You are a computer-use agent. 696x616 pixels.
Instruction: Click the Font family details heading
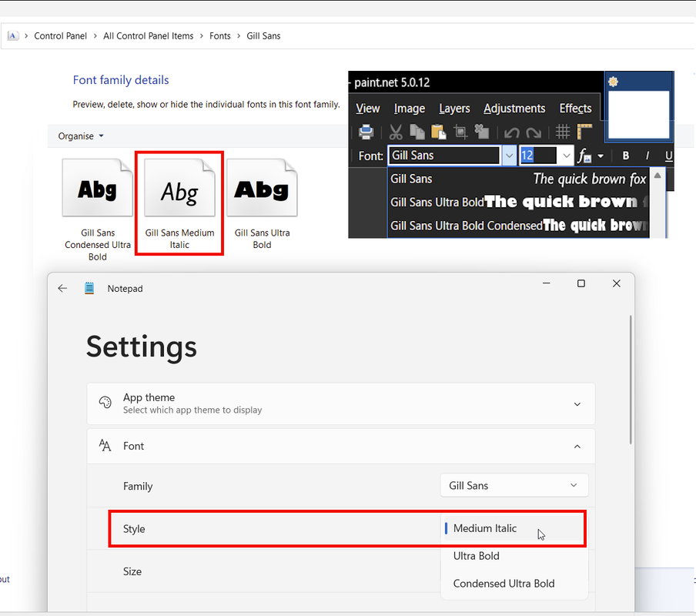pos(121,80)
